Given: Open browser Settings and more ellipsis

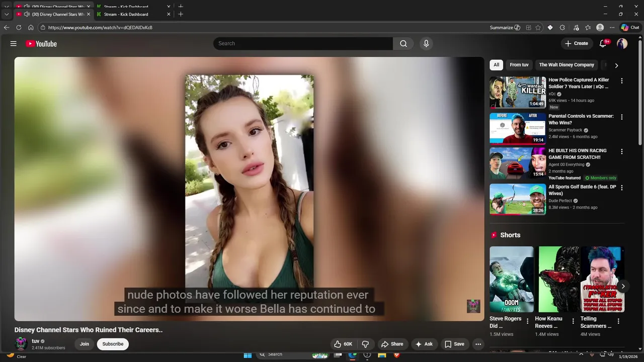Looking at the screenshot, I should pyautogui.click(x=612, y=28).
